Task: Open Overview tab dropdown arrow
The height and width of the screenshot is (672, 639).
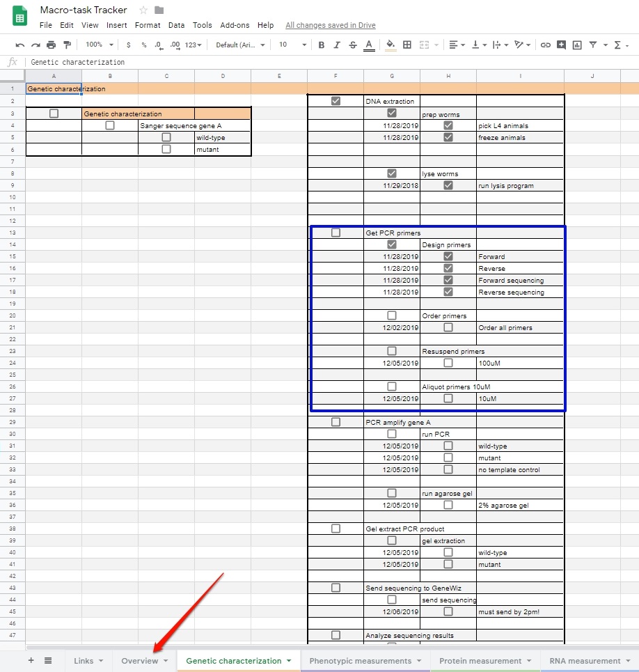Action: click(x=166, y=661)
